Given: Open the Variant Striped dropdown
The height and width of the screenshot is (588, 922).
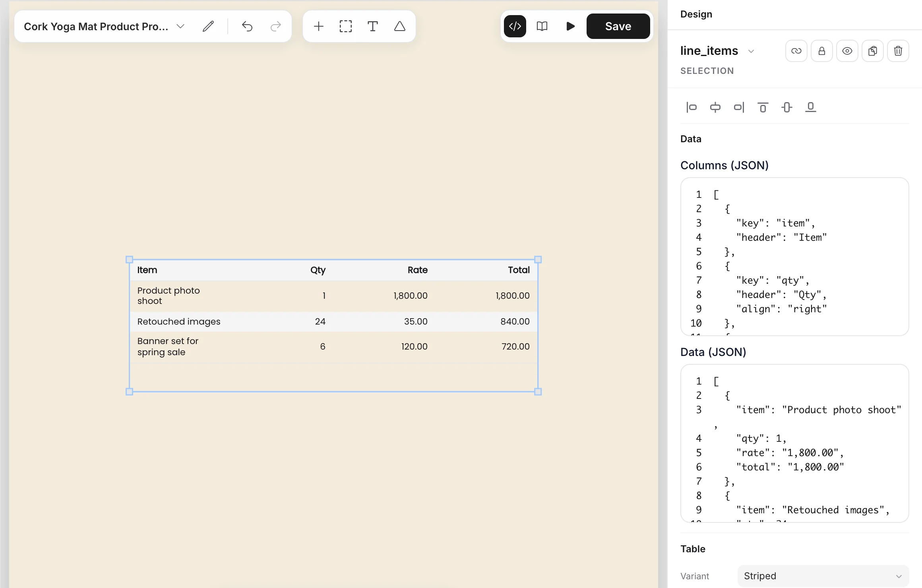Looking at the screenshot, I should pyautogui.click(x=823, y=576).
